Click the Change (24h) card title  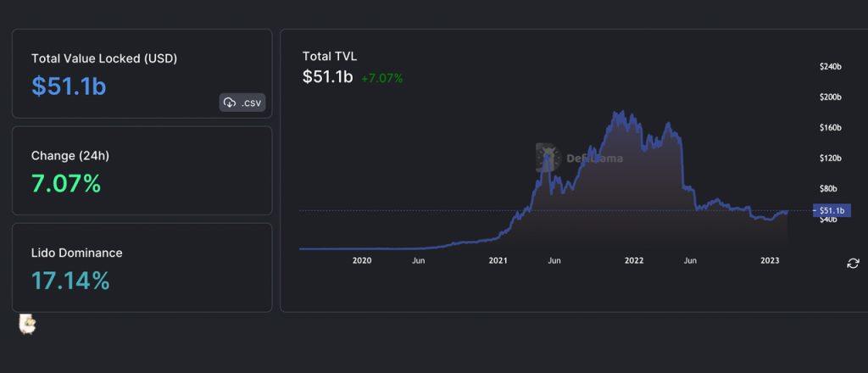pos(70,156)
